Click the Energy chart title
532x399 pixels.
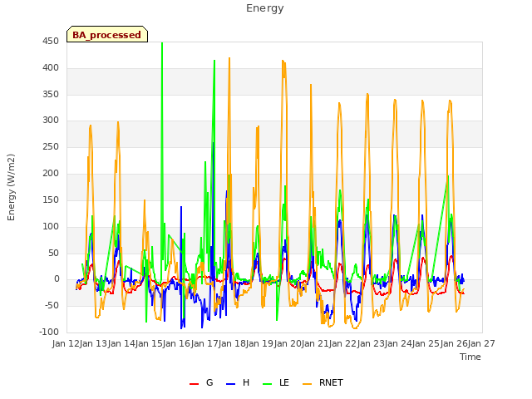pos(265,8)
